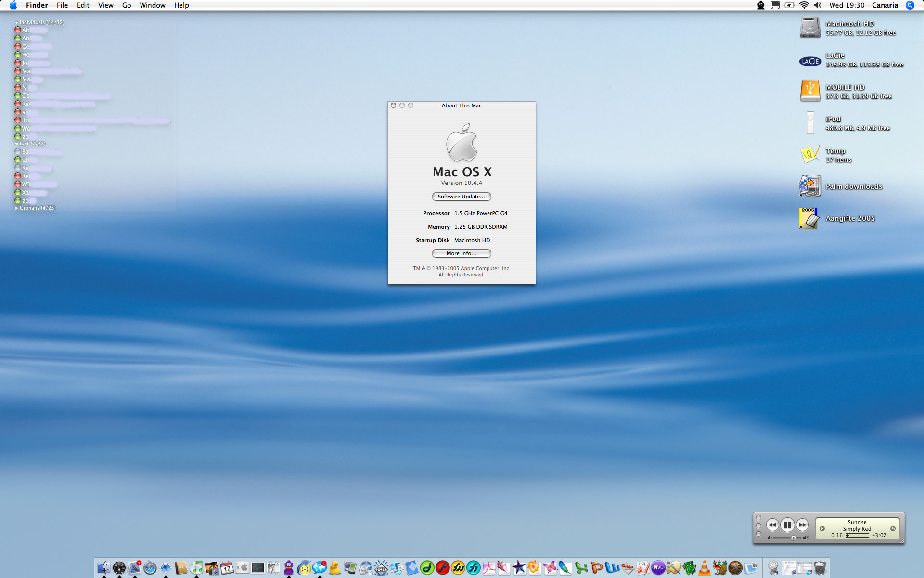Screen dimensions: 924x578
Task: Open the Finder menu
Action: point(37,5)
